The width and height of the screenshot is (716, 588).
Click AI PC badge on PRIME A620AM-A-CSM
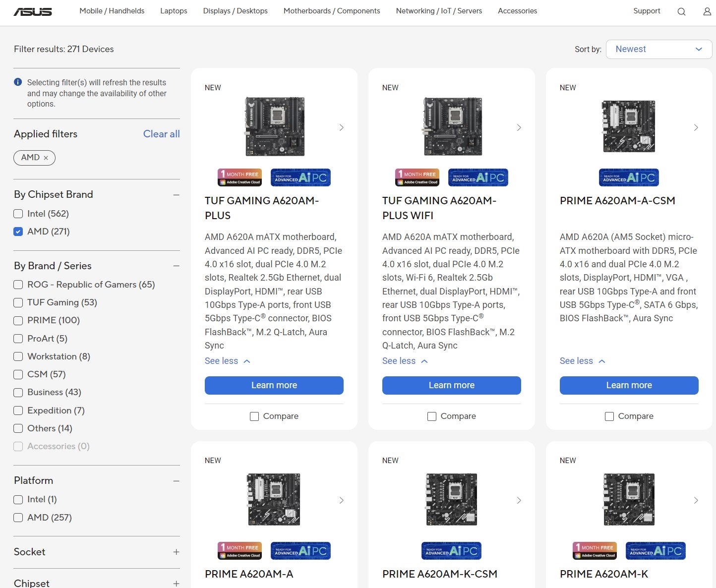(x=629, y=177)
